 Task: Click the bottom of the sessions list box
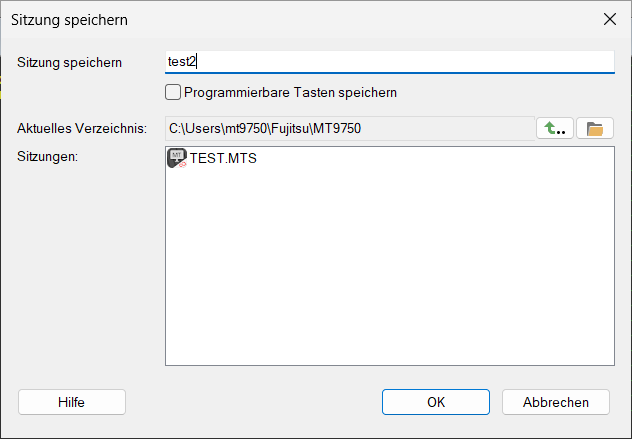coord(389,355)
